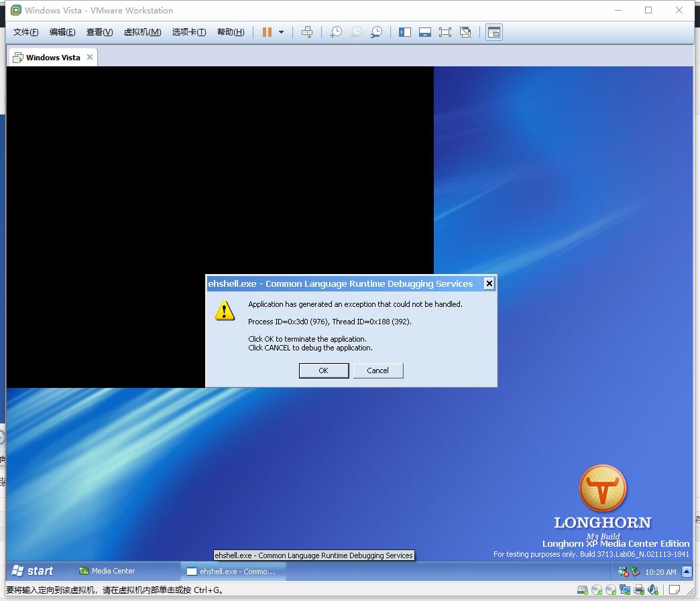
Task: Click the Process ID text line in dialog
Action: [329, 322]
